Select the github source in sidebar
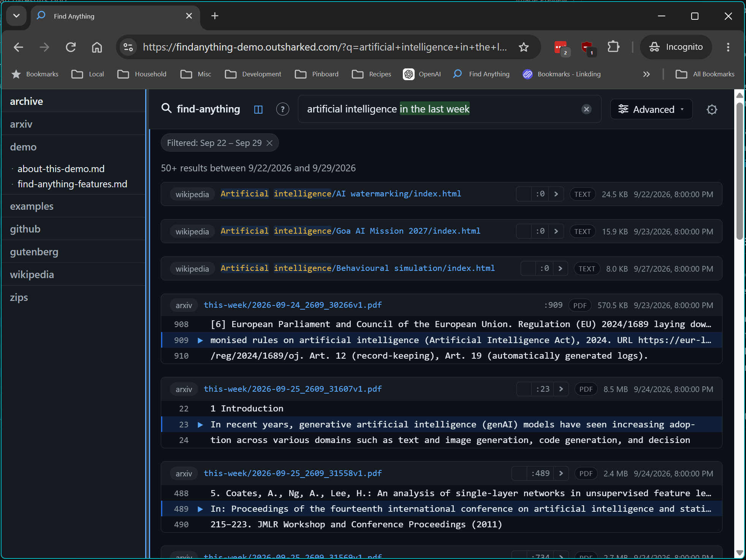This screenshot has height=560, width=746. (73, 229)
